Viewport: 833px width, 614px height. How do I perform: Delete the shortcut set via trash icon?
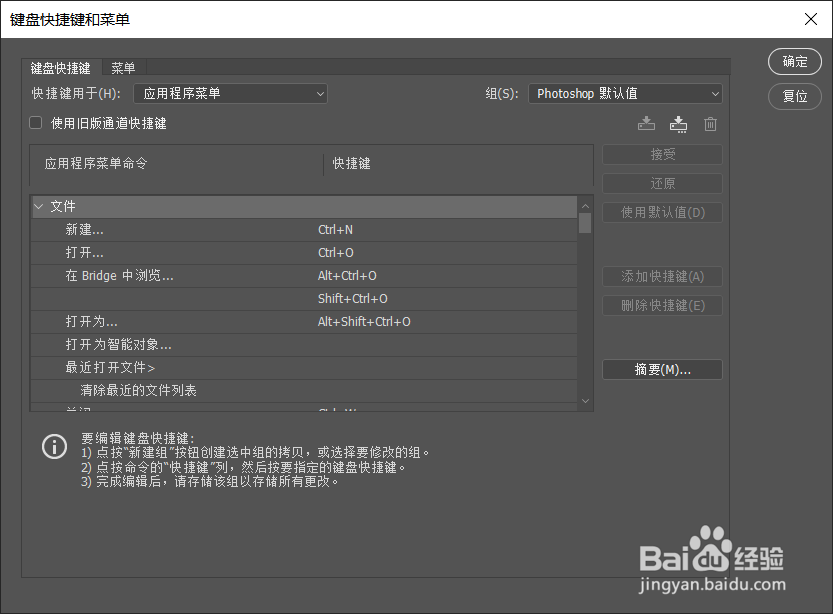coord(710,123)
